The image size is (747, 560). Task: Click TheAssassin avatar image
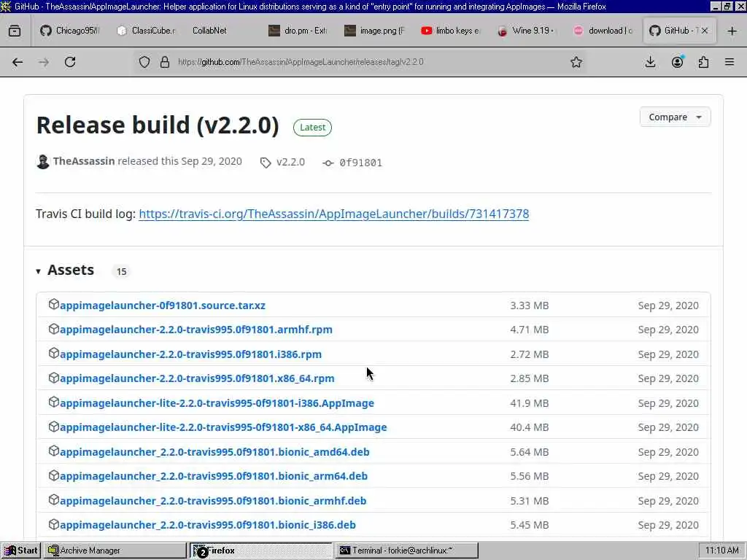43,162
